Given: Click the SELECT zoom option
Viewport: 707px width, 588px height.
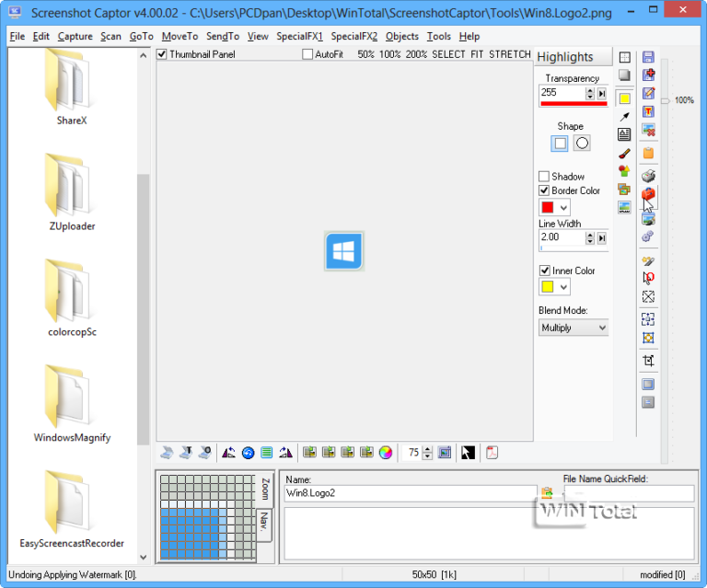Looking at the screenshot, I should point(448,54).
